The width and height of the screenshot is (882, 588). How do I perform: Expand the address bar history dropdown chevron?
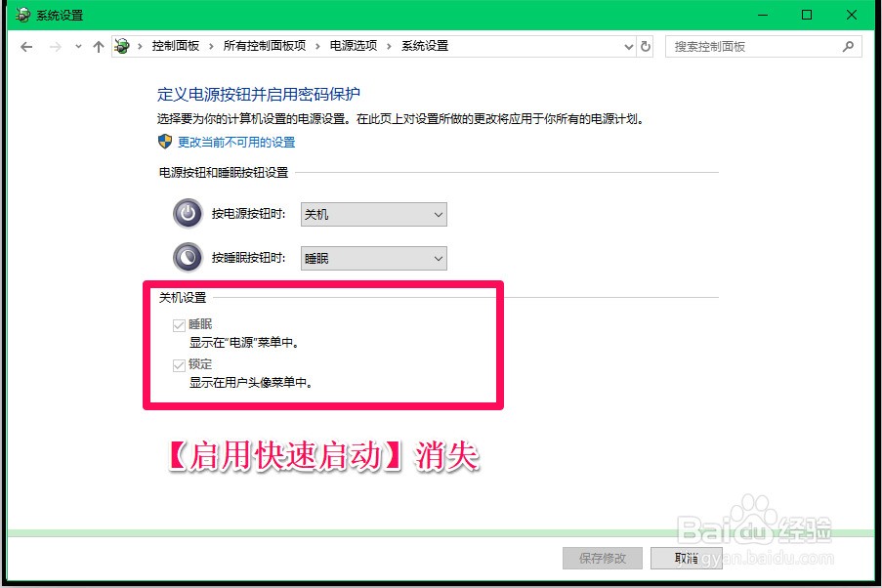(x=629, y=47)
